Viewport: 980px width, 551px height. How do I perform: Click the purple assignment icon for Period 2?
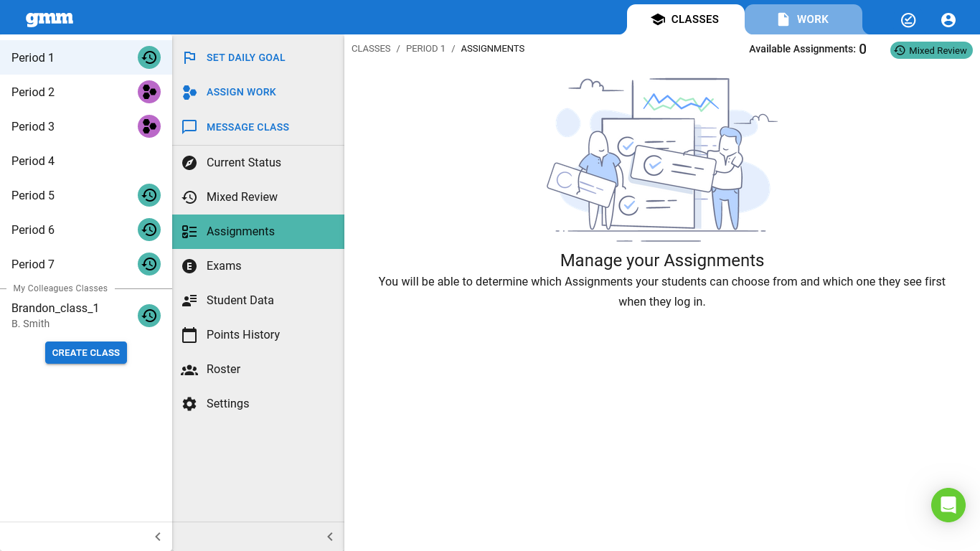(x=149, y=92)
